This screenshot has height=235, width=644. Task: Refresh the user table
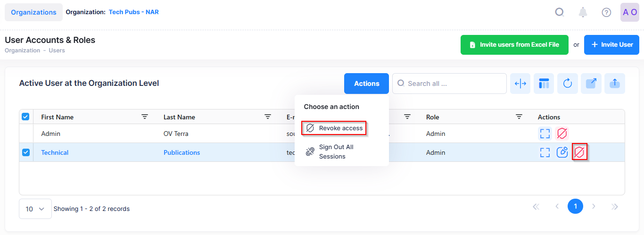pyautogui.click(x=568, y=84)
